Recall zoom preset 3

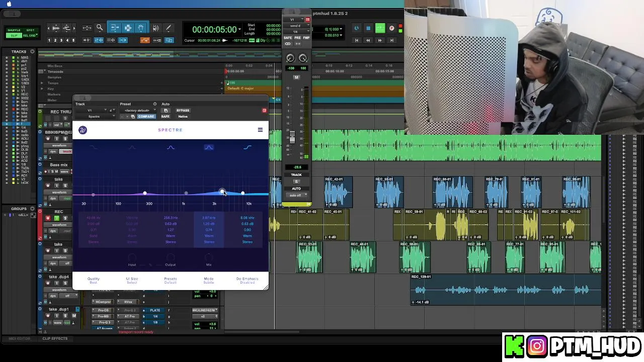coord(61,40)
